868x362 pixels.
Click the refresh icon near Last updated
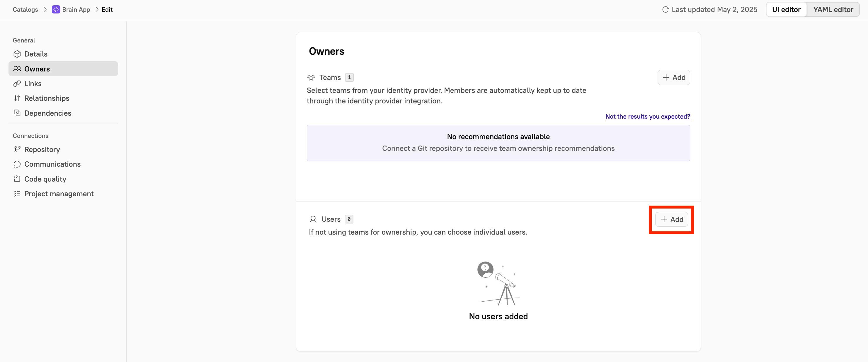[x=666, y=9]
